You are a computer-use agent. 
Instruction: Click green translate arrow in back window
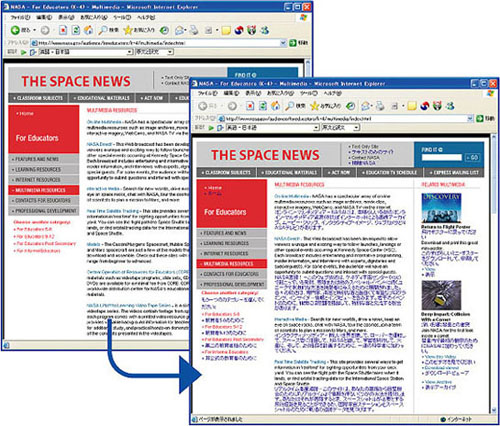pyautogui.click(x=23, y=52)
